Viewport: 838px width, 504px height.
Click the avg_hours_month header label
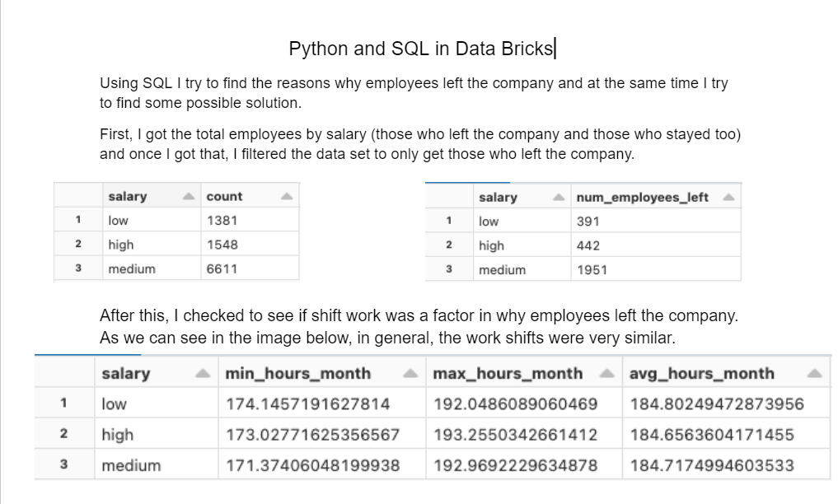click(x=702, y=374)
